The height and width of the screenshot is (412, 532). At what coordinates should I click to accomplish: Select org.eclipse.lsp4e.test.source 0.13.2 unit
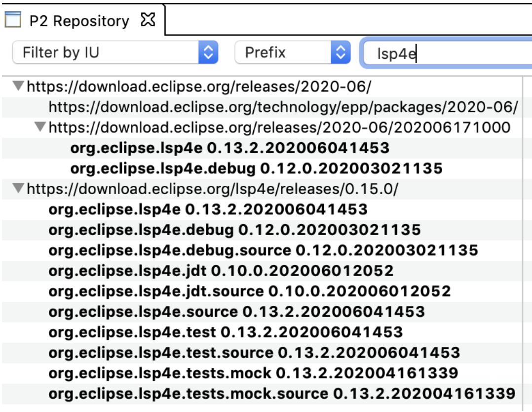point(254,352)
